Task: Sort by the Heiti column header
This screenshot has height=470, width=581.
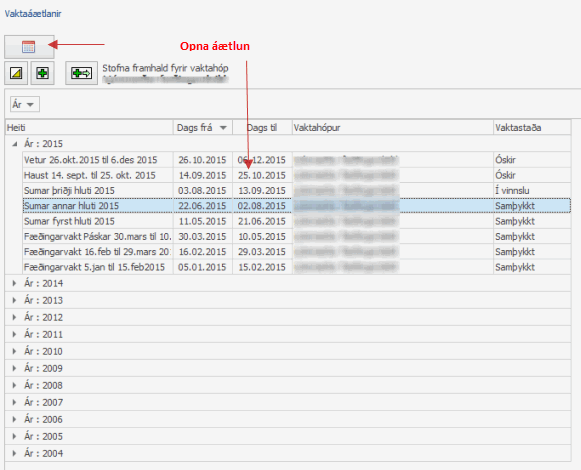Action: pos(89,128)
